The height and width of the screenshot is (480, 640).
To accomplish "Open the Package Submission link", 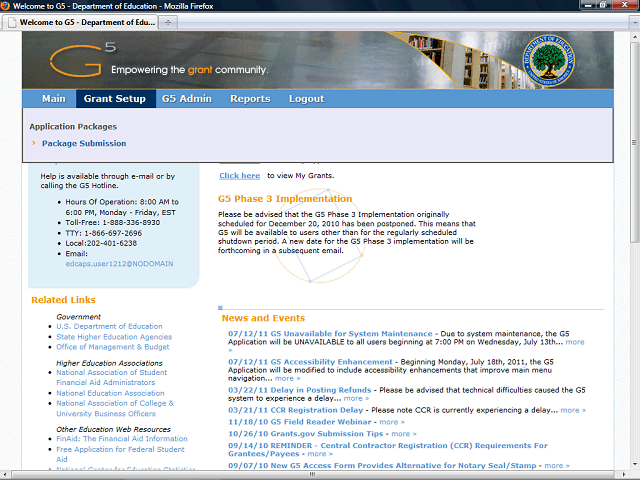I will pyautogui.click(x=84, y=143).
